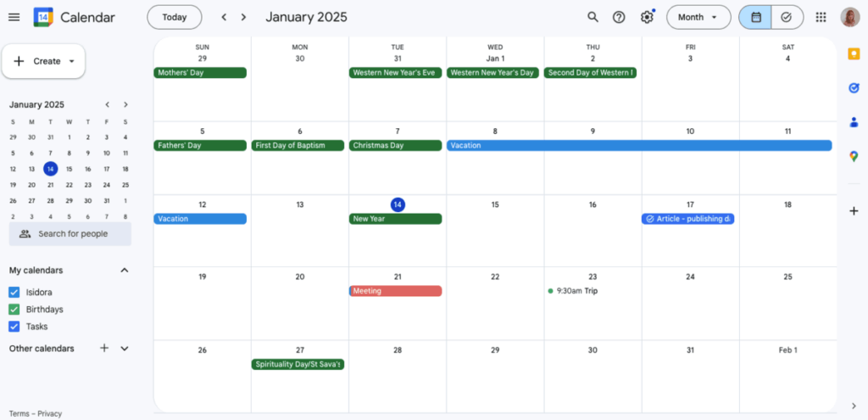The height and width of the screenshot is (420, 868).
Task: Open the Google apps grid
Action: point(821,17)
